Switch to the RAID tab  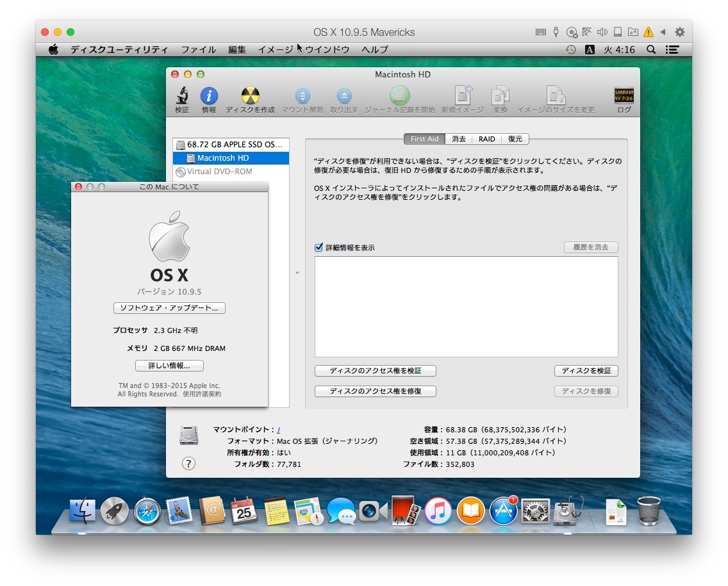pos(487,139)
